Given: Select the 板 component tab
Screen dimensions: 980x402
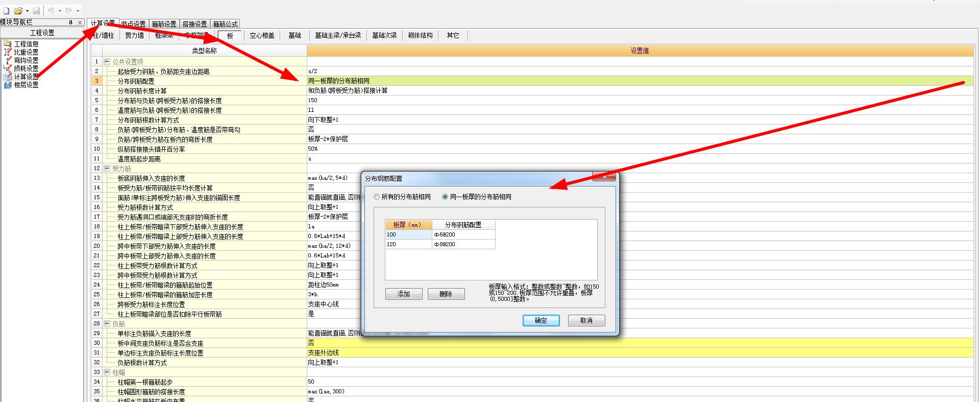Looking at the screenshot, I should pyautogui.click(x=230, y=36).
